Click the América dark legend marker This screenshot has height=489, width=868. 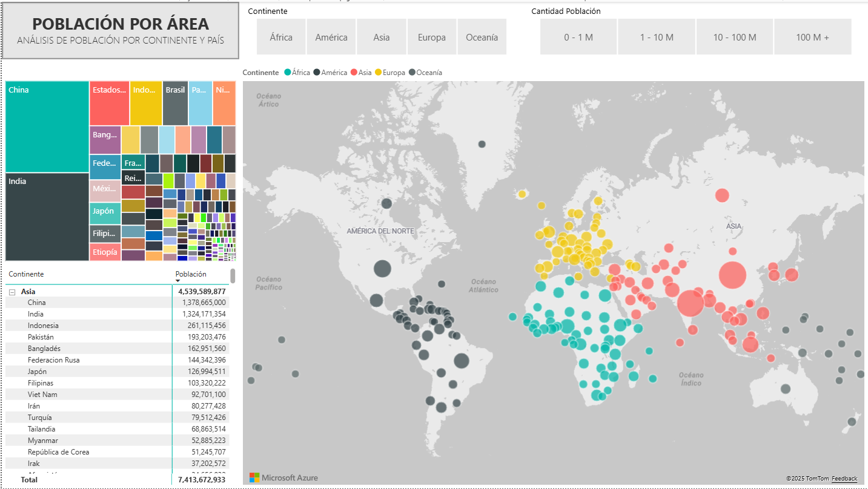coord(316,73)
